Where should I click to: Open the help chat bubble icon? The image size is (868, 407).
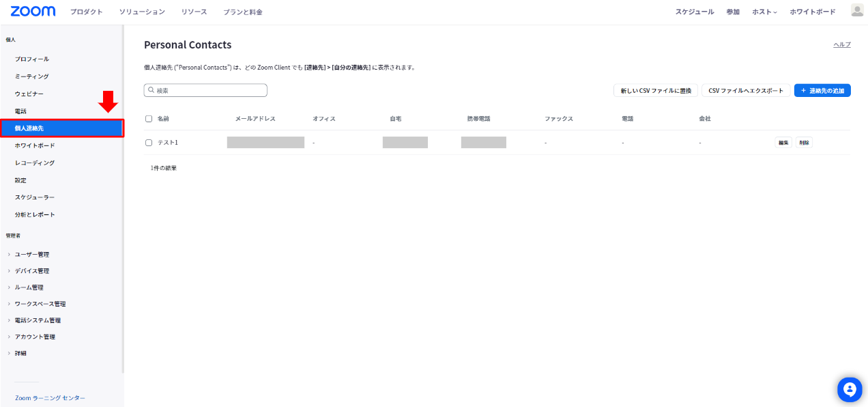coord(850,389)
